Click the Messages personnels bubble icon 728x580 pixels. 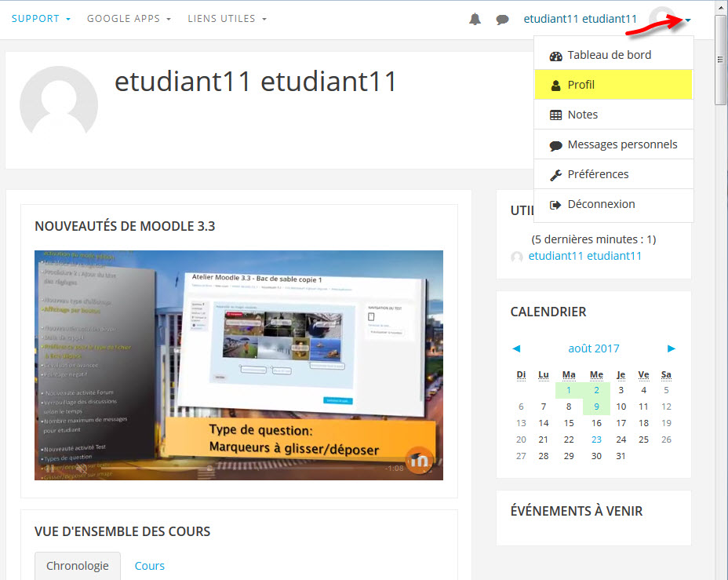(x=555, y=145)
